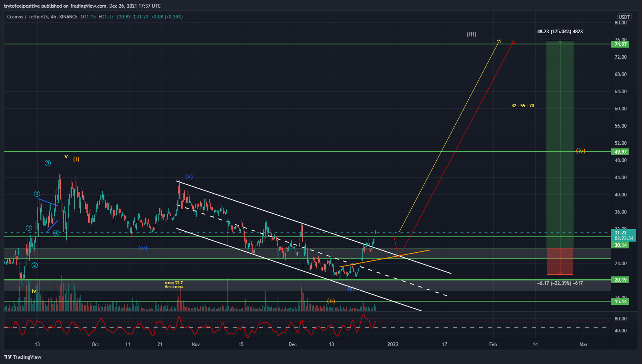Viewport: 642px width, 364px height.
Task: Click the red stop-loss zone of long position
Action: click(560, 261)
